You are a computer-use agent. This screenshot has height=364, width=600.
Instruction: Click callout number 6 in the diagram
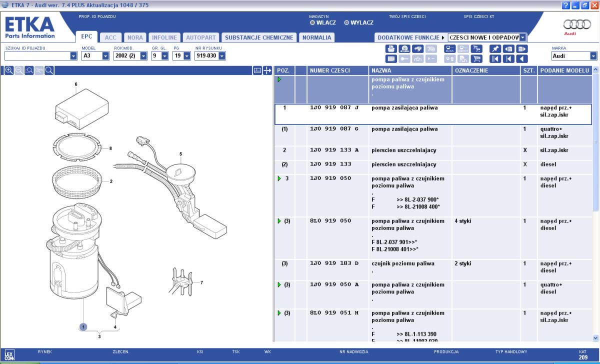(x=76, y=84)
